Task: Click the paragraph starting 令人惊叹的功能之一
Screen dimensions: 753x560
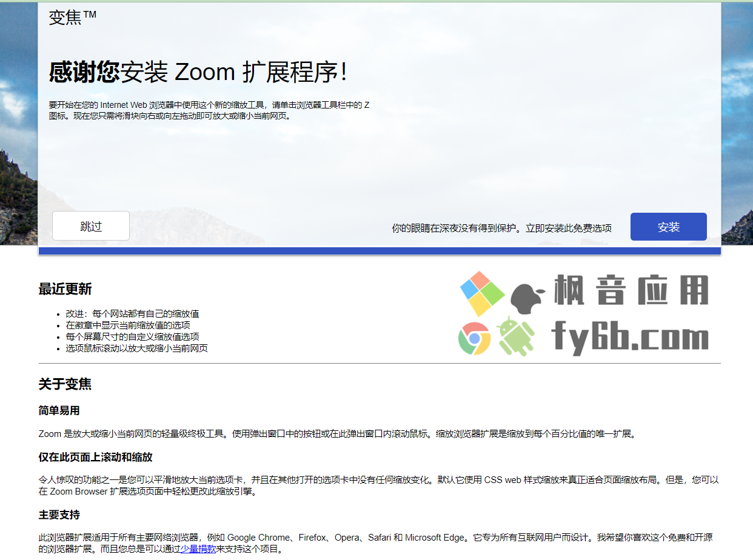Action: coord(379,486)
